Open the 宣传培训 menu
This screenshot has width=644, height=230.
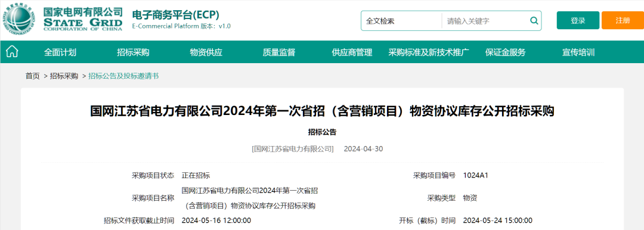(x=578, y=52)
